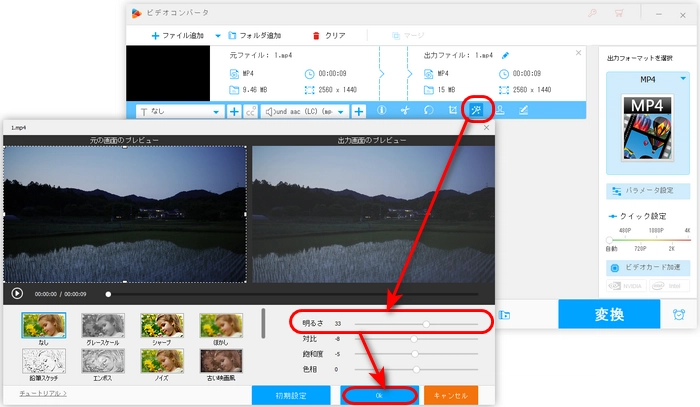Click the effects magic wand icon
This screenshot has height=407, width=700.
pyautogui.click(x=477, y=111)
